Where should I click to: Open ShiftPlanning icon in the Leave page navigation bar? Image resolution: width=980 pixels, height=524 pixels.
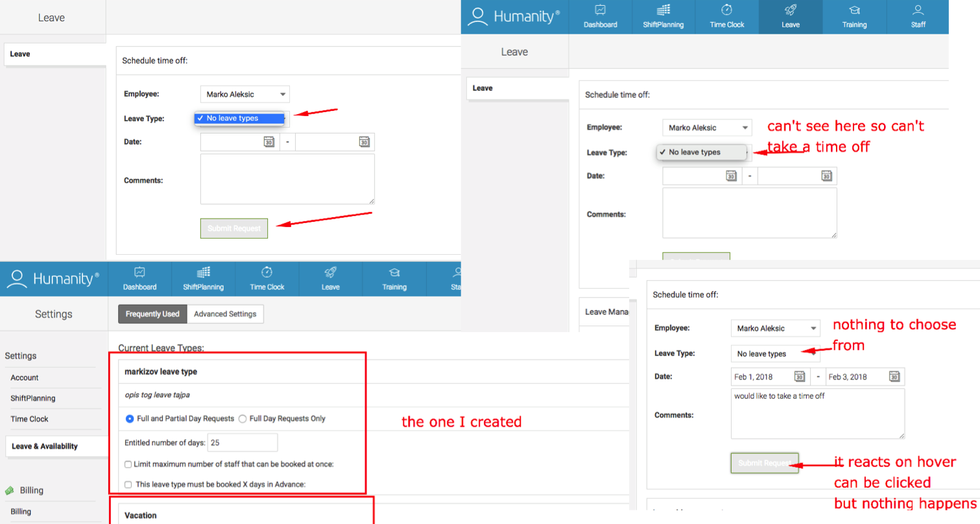point(663,10)
